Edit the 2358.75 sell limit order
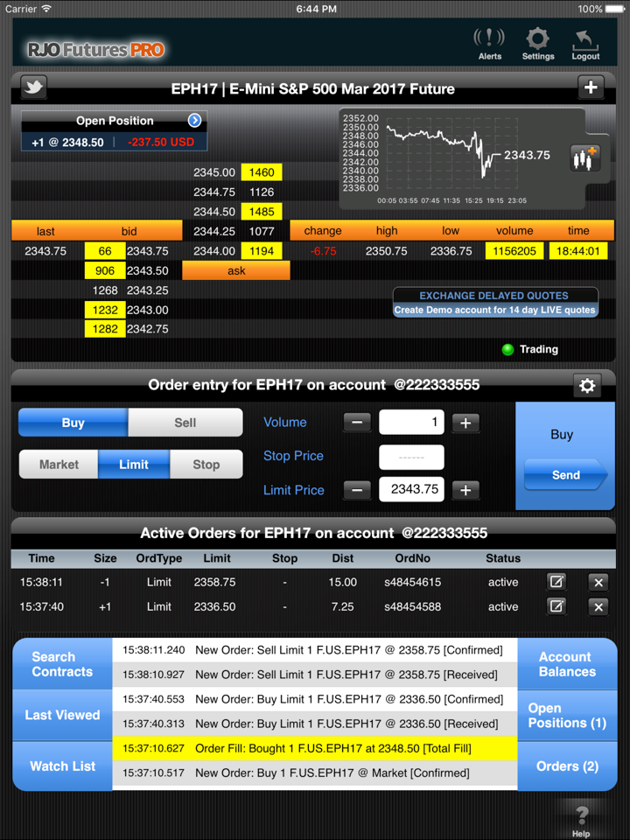This screenshot has height=840, width=630. pos(556,582)
